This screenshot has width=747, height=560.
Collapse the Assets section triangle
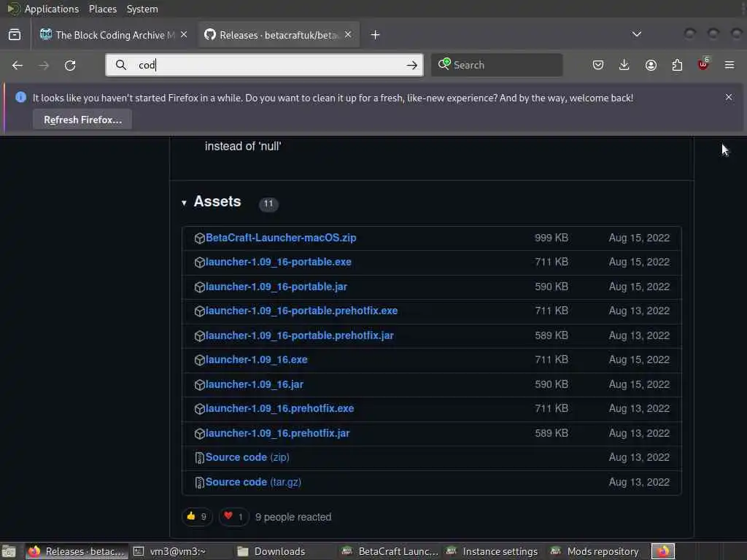[x=184, y=203]
